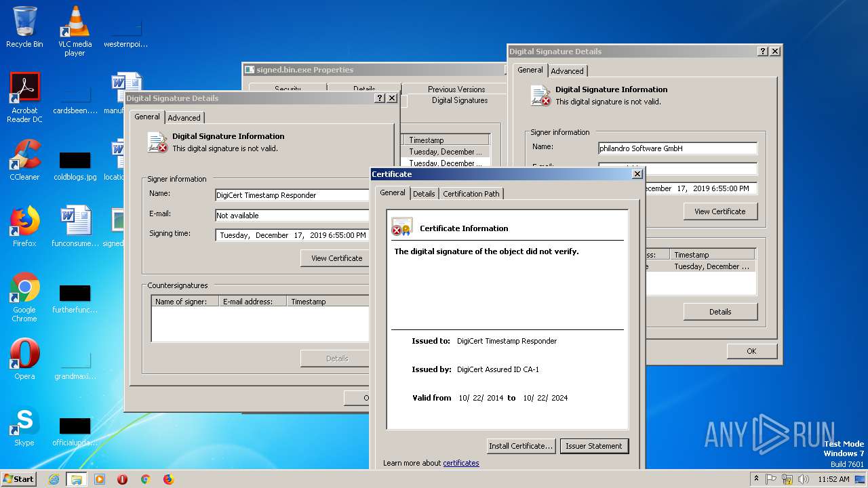Open Certification Path tab in Certificate window
Image resolution: width=868 pixels, height=488 pixels.
[x=471, y=194]
